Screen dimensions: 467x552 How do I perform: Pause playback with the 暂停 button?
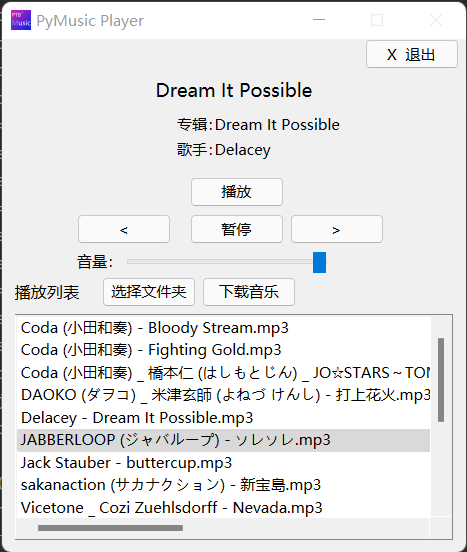click(x=237, y=229)
